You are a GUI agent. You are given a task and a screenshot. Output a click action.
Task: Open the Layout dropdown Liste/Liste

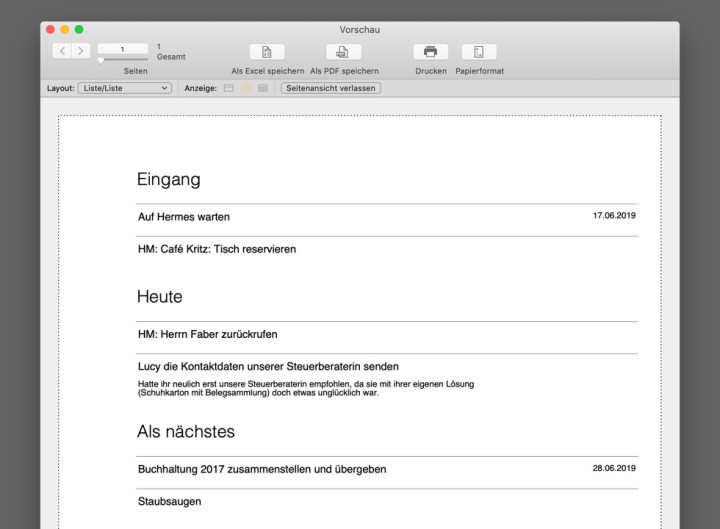coord(124,88)
